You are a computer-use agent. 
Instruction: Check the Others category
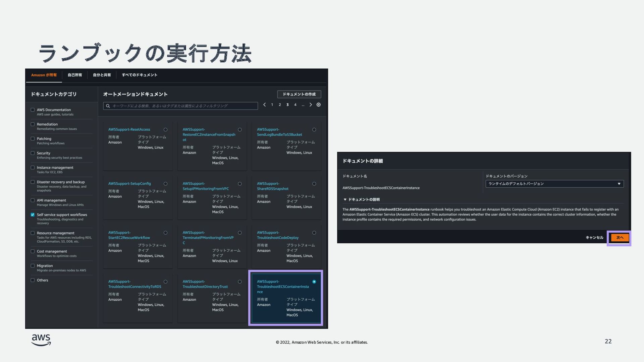33,280
